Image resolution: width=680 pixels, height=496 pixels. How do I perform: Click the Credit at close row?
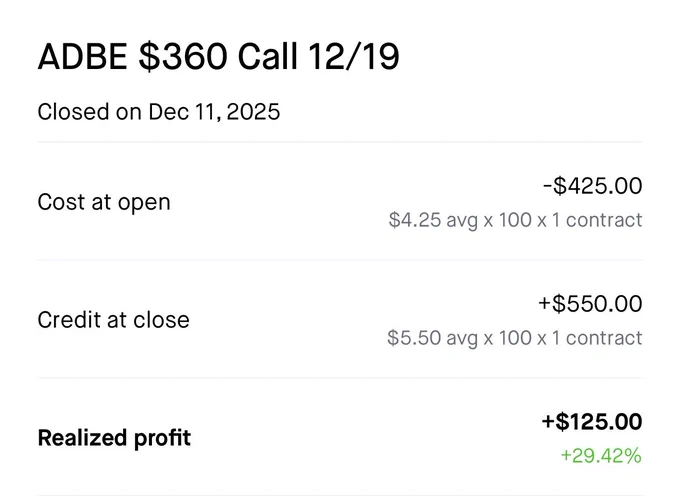coord(340,319)
